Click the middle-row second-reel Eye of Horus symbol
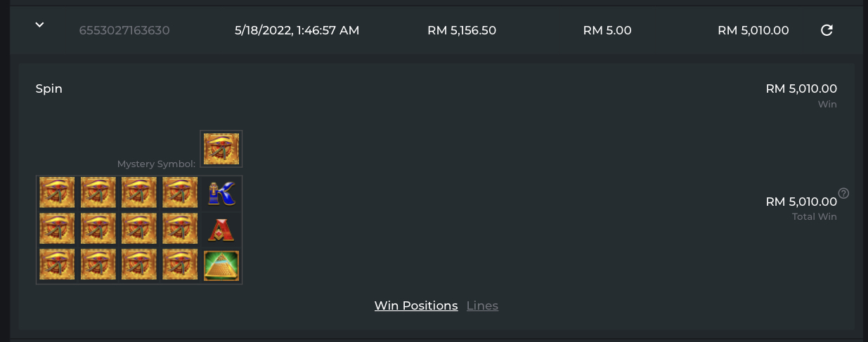 click(98, 230)
